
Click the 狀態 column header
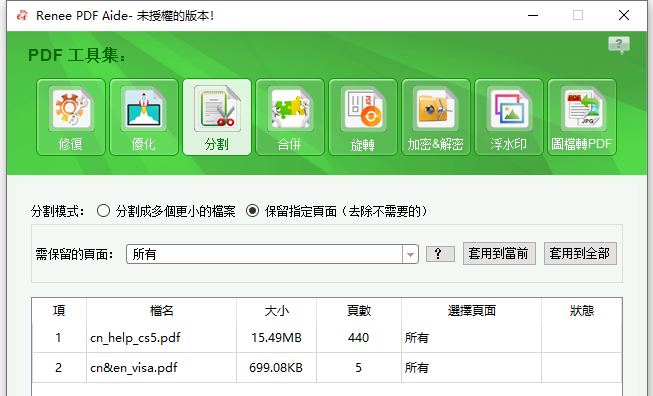[582, 311]
